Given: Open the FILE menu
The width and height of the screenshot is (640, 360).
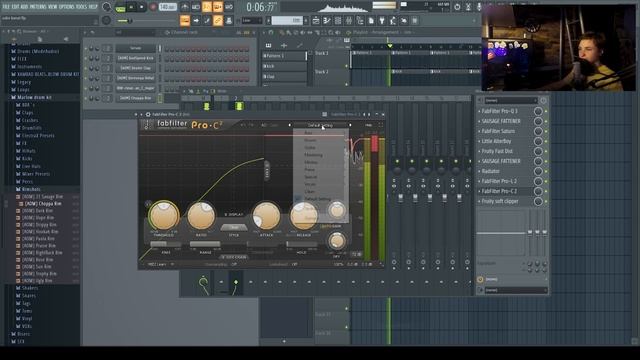Looking at the screenshot, I should [6, 7].
